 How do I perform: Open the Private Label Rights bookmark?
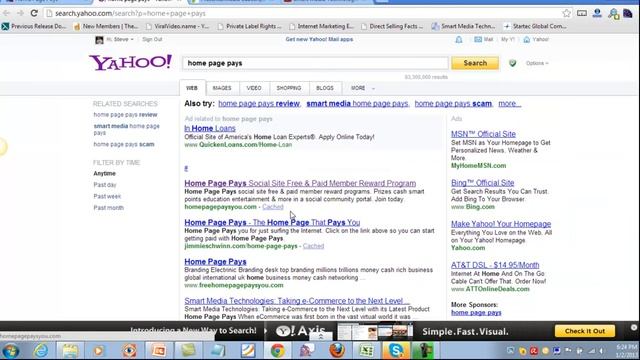click(249, 26)
